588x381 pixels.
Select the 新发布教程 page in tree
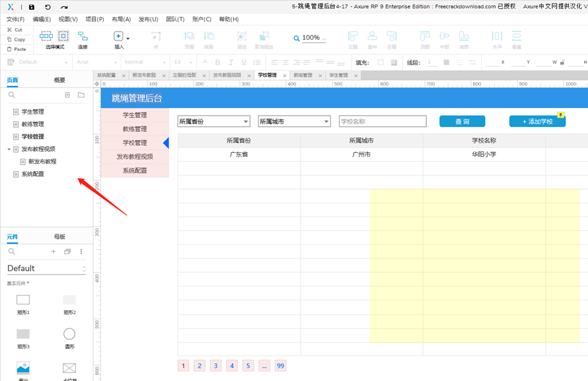(42, 162)
